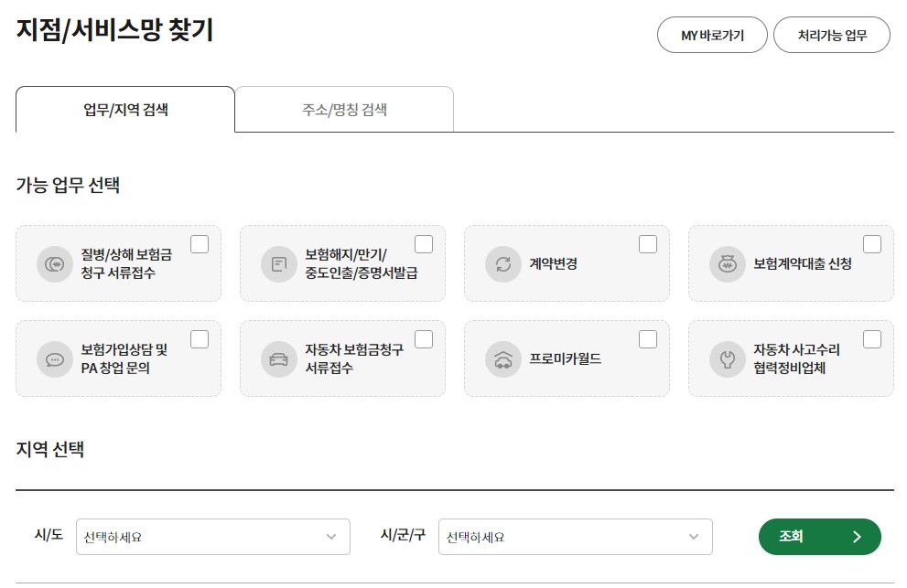This screenshot has width=907, height=588.
Task: Check the 프로미카월드 checkbox
Action: (648, 338)
